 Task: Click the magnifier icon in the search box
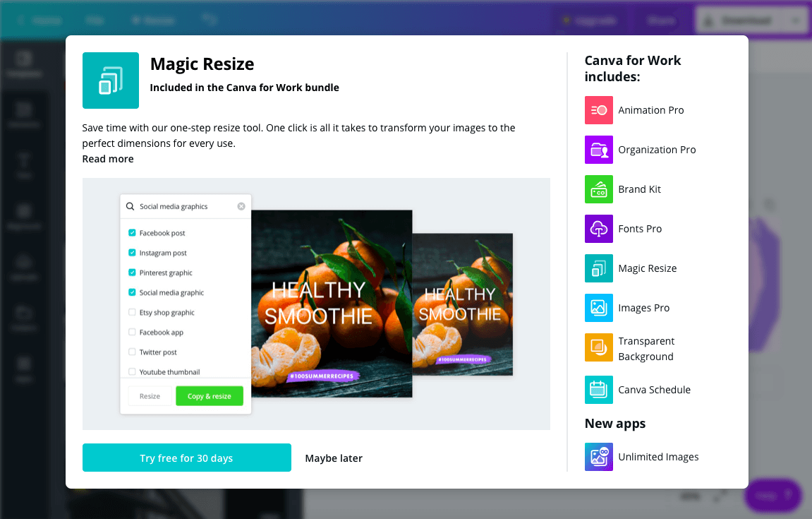[130, 206]
